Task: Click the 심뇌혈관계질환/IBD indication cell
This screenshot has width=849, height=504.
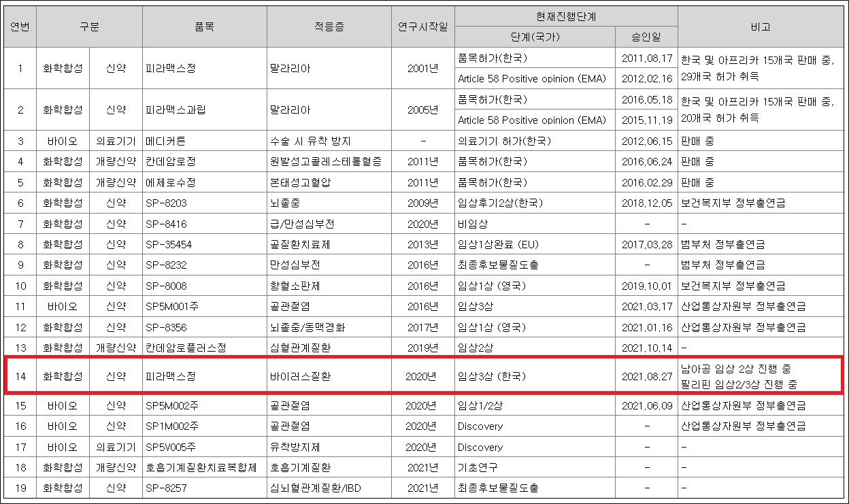Action: 329,488
